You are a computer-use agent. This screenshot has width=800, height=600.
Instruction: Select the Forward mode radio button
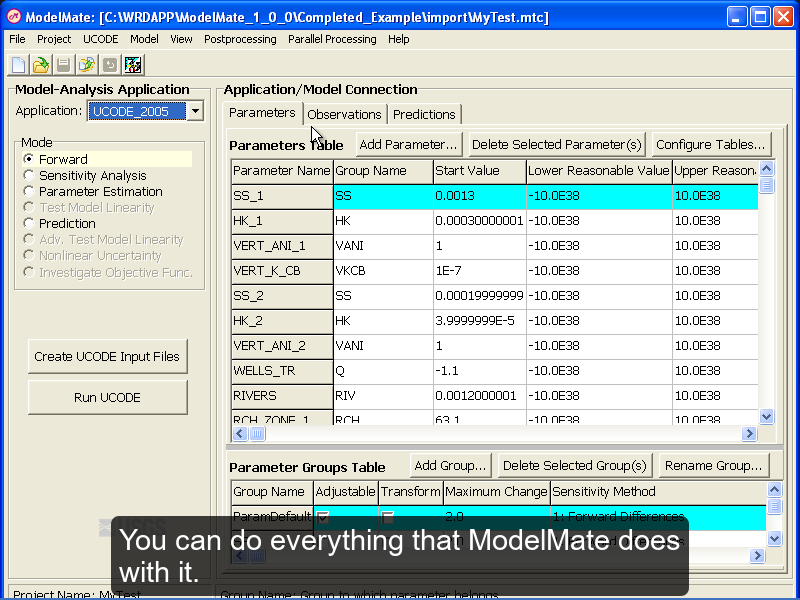coord(29,159)
